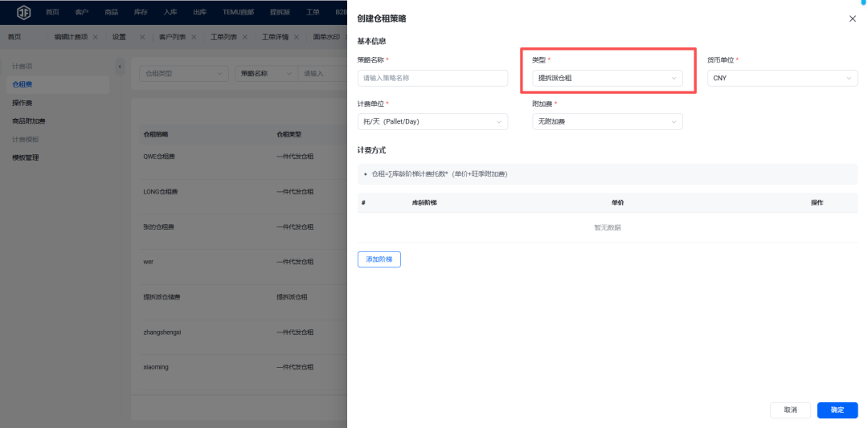Select 操作费 in the sidebar
Viewport: 868px width, 428px height.
coord(23,103)
